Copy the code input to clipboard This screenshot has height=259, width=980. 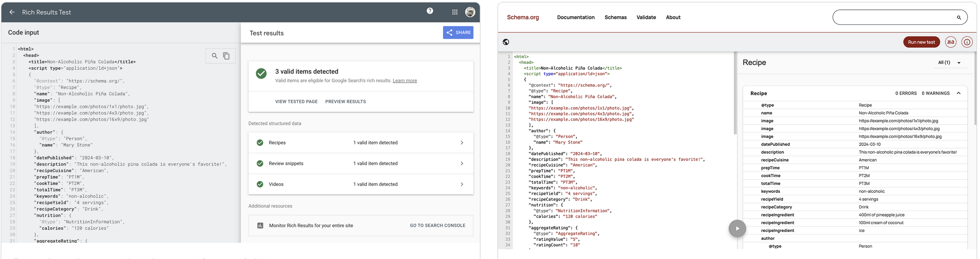[x=226, y=56]
